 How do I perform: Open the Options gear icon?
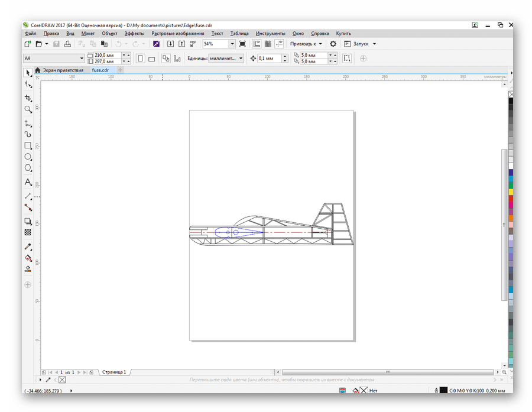333,44
